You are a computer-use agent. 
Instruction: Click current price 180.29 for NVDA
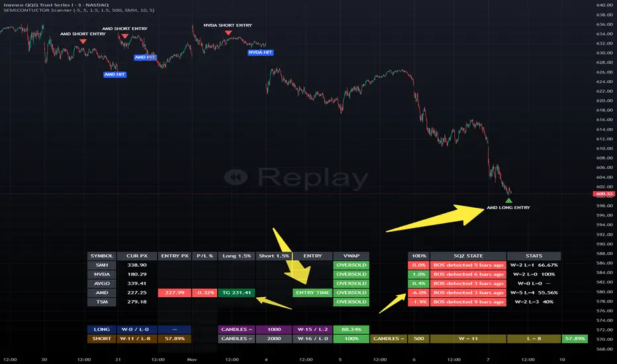(x=137, y=274)
